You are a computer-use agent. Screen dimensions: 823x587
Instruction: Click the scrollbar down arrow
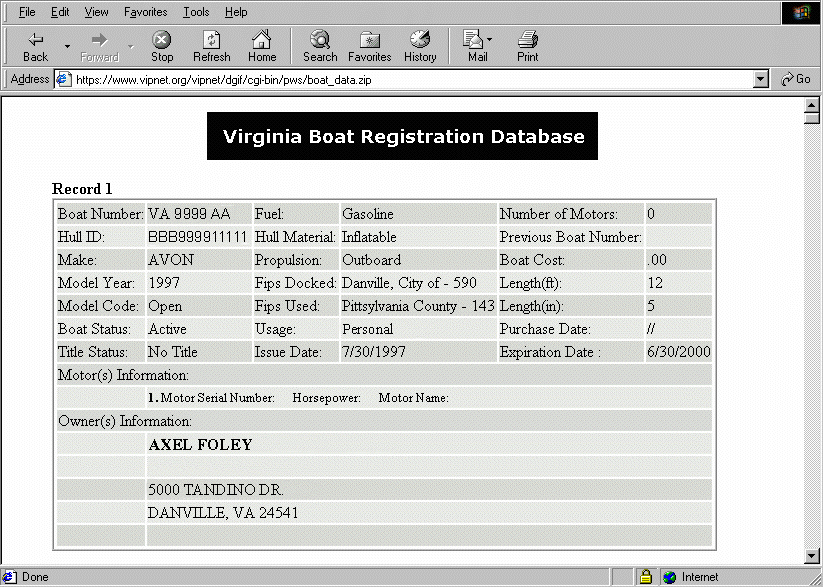click(812, 555)
